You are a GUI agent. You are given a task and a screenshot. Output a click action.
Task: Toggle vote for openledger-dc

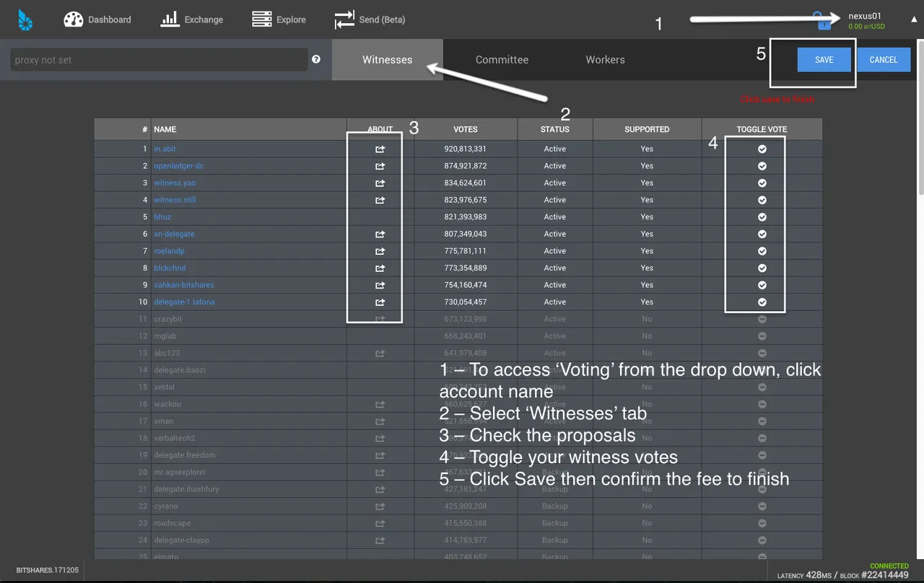pos(762,166)
